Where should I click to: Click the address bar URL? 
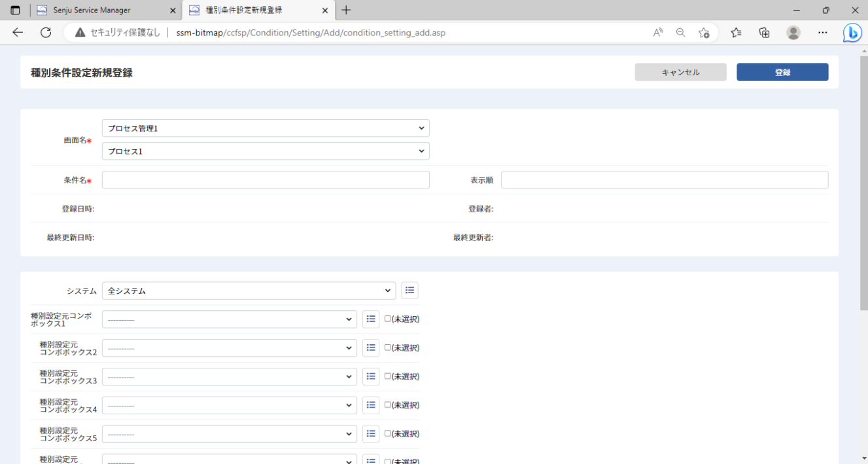pos(311,32)
